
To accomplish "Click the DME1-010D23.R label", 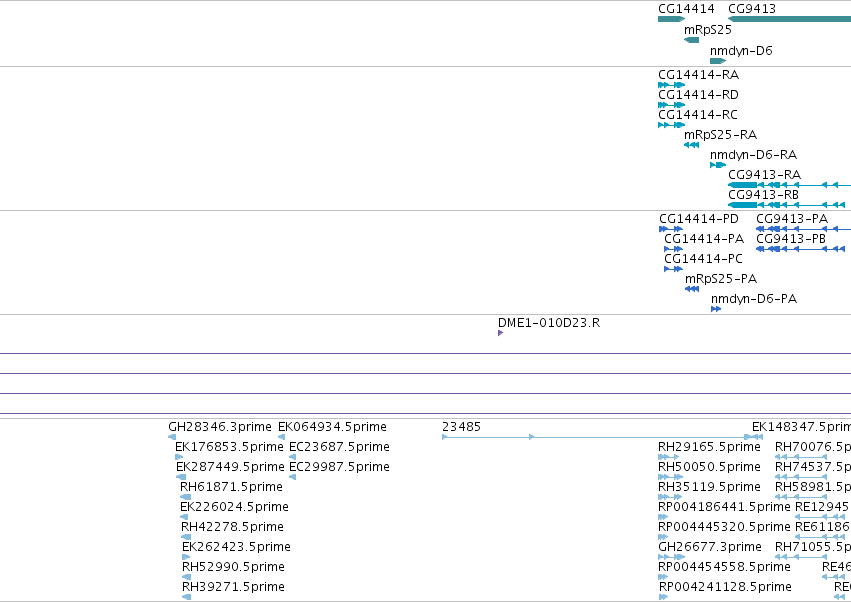I will (549, 322).
